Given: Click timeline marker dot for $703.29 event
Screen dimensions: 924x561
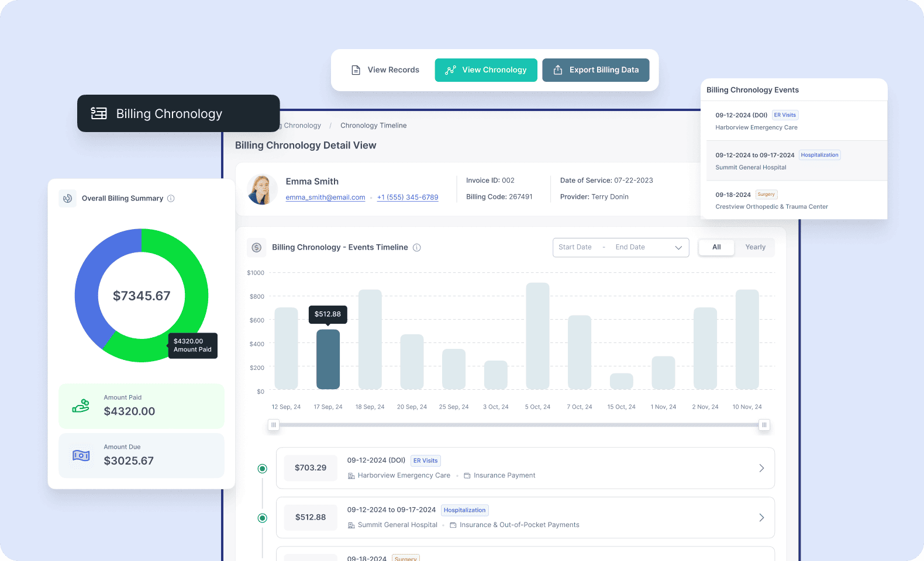Looking at the screenshot, I should point(263,469).
